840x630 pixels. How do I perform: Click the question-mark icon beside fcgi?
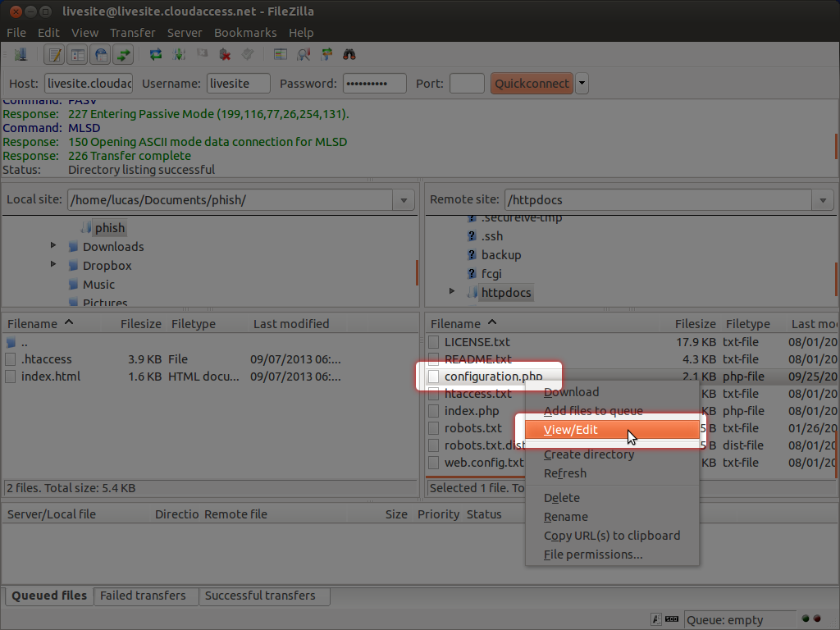(x=472, y=274)
